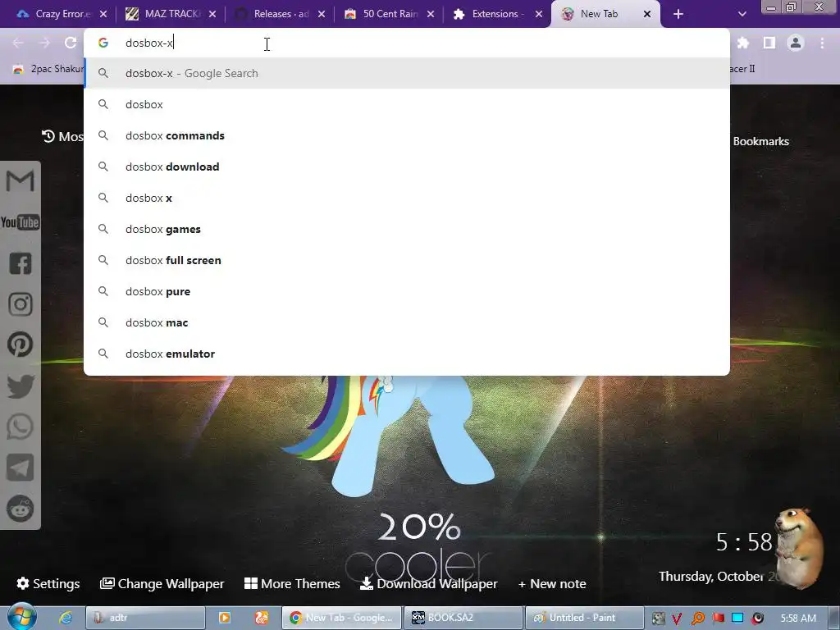Open the Facebook sidebar shortcut
The image size is (840, 630).
pos(20,263)
